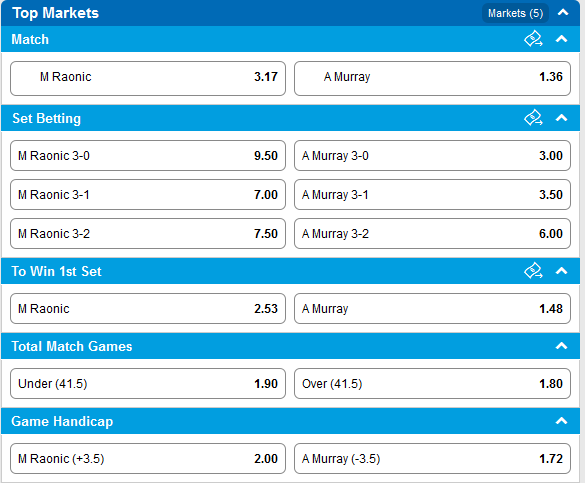Click cash-out icon in Match header

pyautogui.click(x=533, y=39)
